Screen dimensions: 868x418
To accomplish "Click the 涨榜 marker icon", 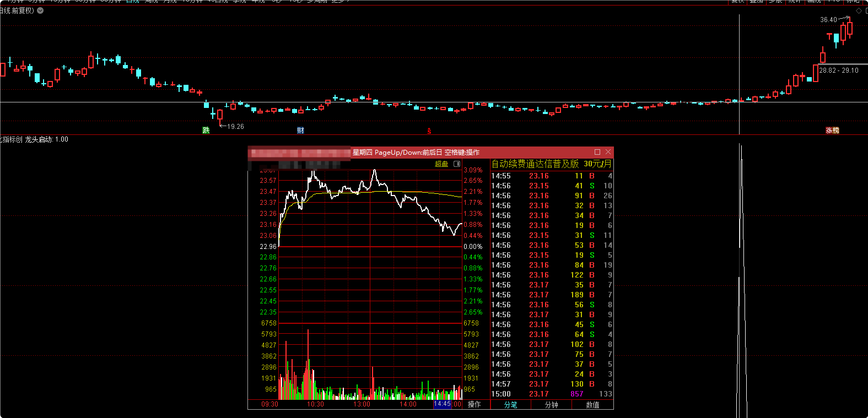I will (x=832, y=131).
